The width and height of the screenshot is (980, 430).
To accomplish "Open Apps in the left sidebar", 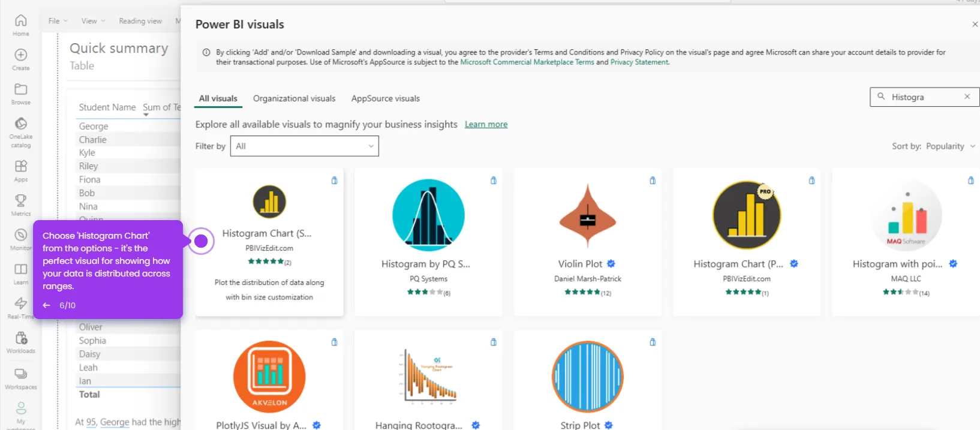I will click(x=21, y=171).
